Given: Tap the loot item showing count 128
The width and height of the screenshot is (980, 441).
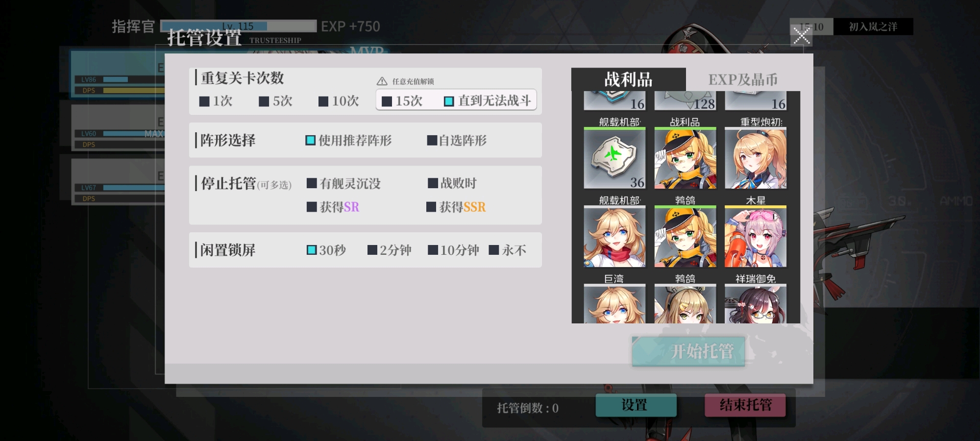Looking at the screenshot, I should point(685,100).
